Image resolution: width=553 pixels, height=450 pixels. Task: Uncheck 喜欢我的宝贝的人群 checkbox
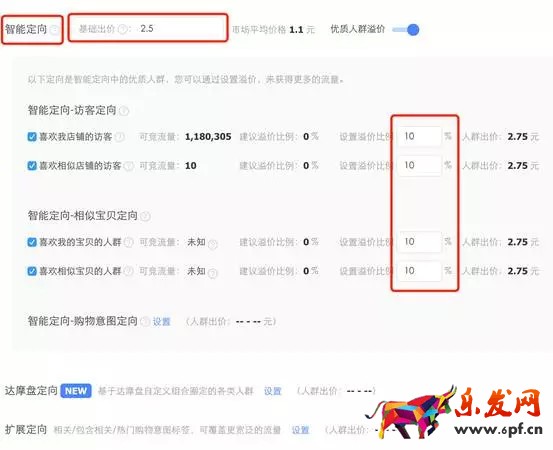32,242
